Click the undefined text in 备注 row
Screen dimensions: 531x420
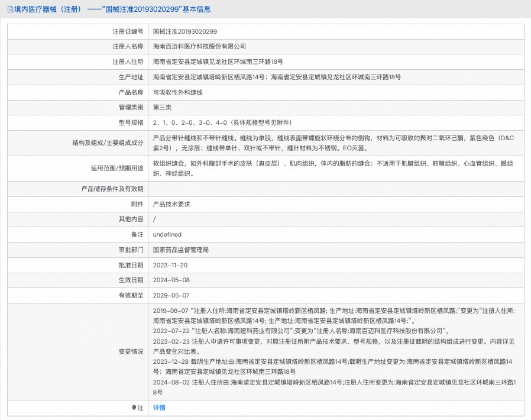pos(167,234)
